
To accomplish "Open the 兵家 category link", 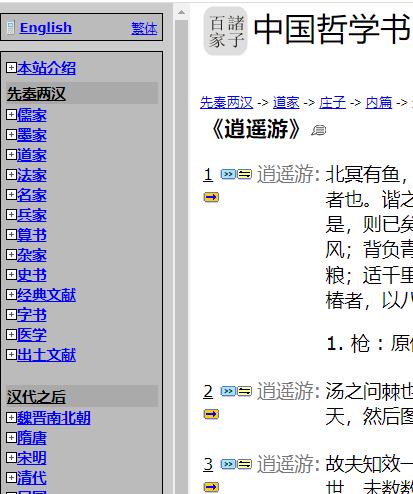I will tap(32, 215).
